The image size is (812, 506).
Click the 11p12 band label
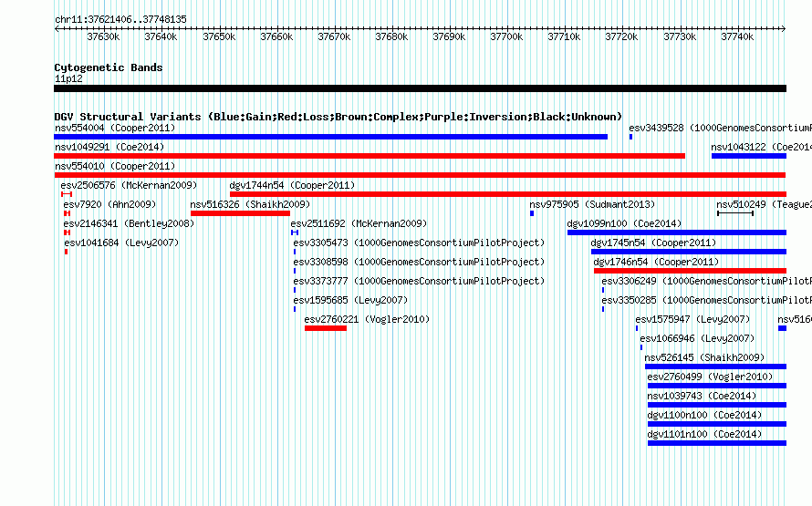[68, 78]
